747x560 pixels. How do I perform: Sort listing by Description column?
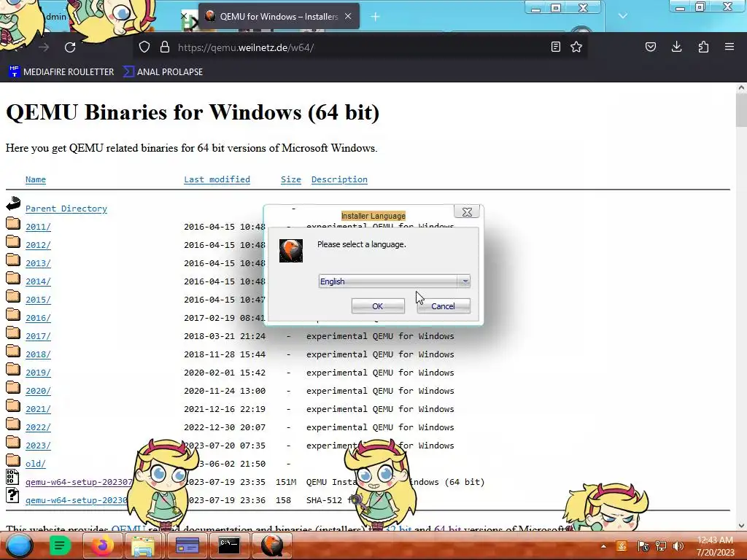pos(339,179)
